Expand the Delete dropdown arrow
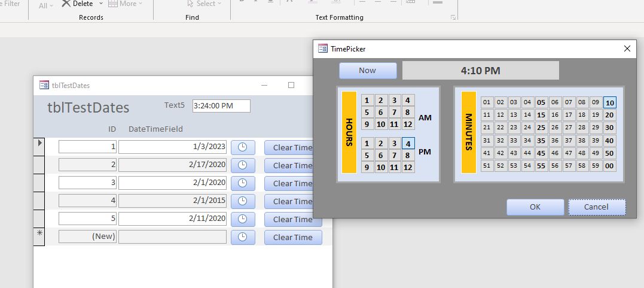Viewport: 644px width, 288px height. (x=100, y=3)
